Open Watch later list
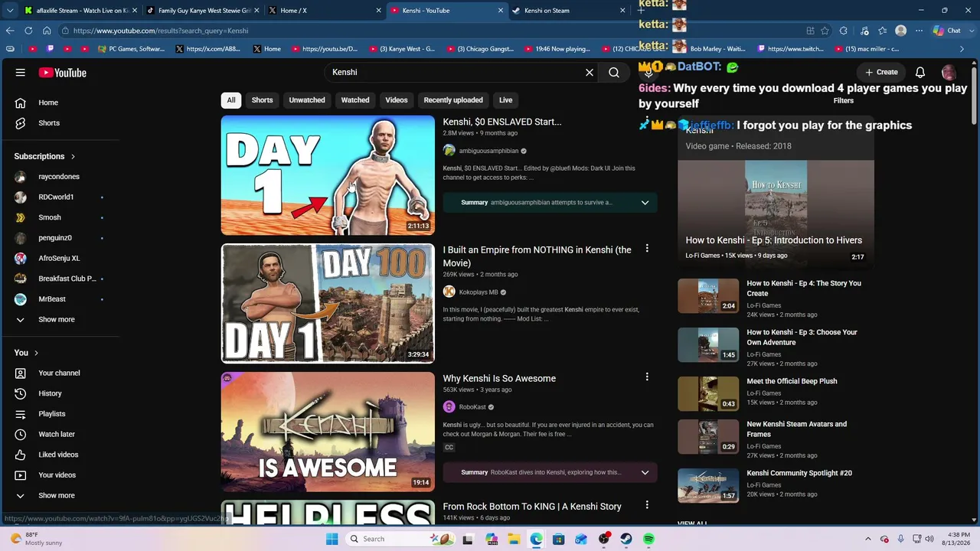This screenshot has width=980, height=551. [57, 435]
